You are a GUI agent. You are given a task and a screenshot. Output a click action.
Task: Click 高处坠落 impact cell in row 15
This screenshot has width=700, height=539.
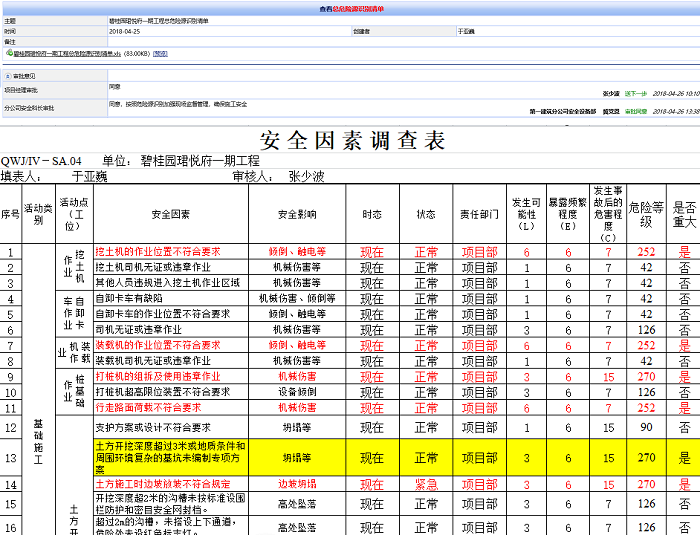pyautogui.click(x=297, y=504)
